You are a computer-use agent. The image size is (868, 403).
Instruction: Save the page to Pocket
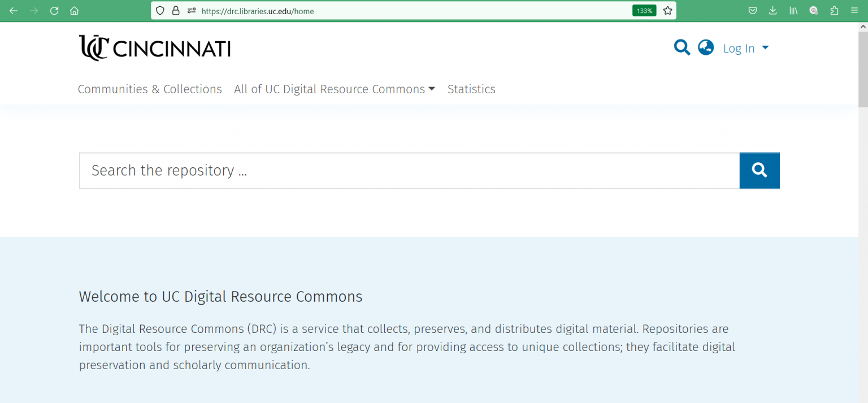pyautogui.click(x=752, y=10)
